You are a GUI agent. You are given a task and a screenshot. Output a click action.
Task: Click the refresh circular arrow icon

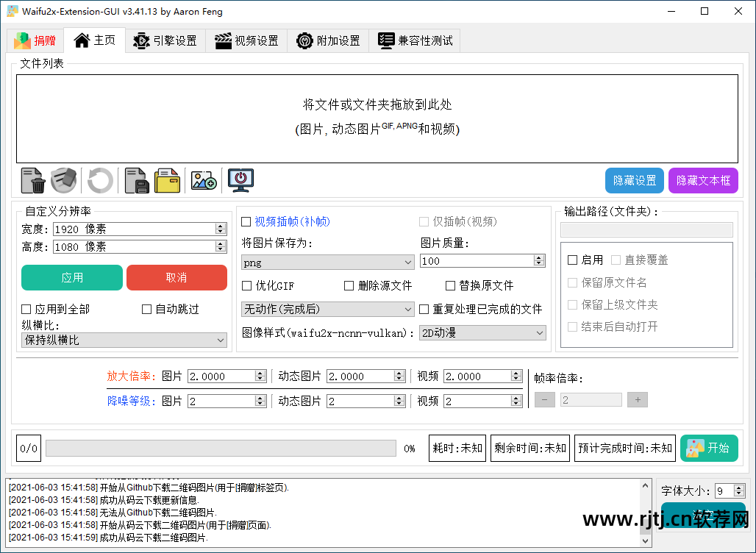(x=100, y=180)
